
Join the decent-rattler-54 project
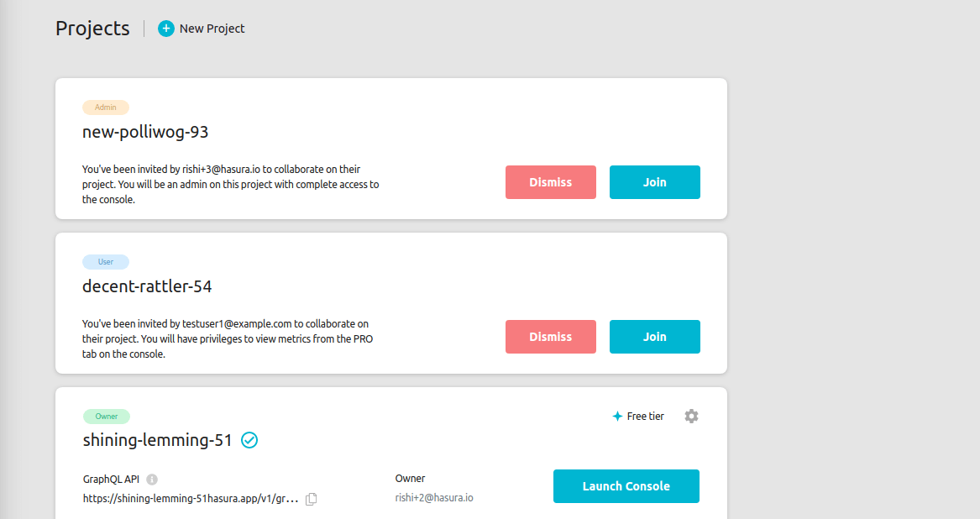click(654, 337)
